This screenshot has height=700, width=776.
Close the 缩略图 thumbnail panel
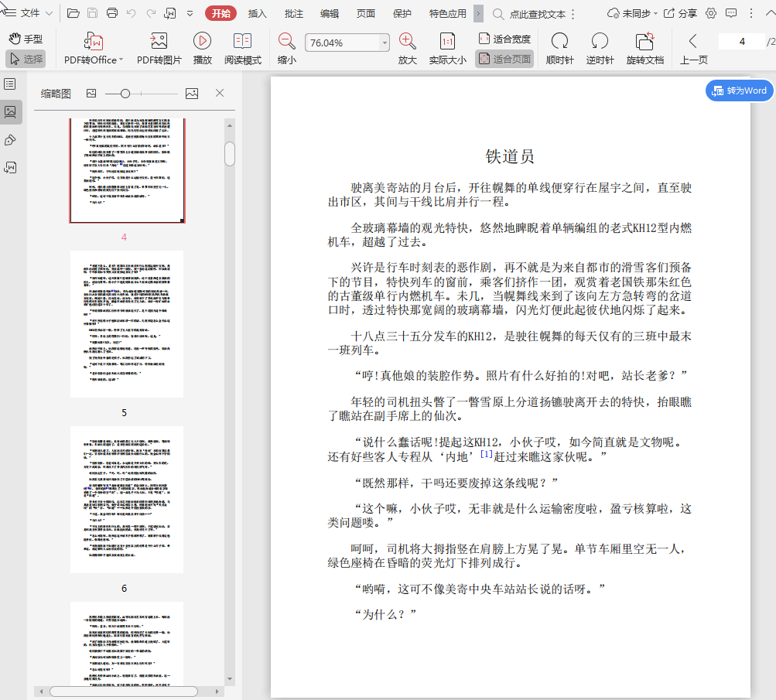click(220, 93)
